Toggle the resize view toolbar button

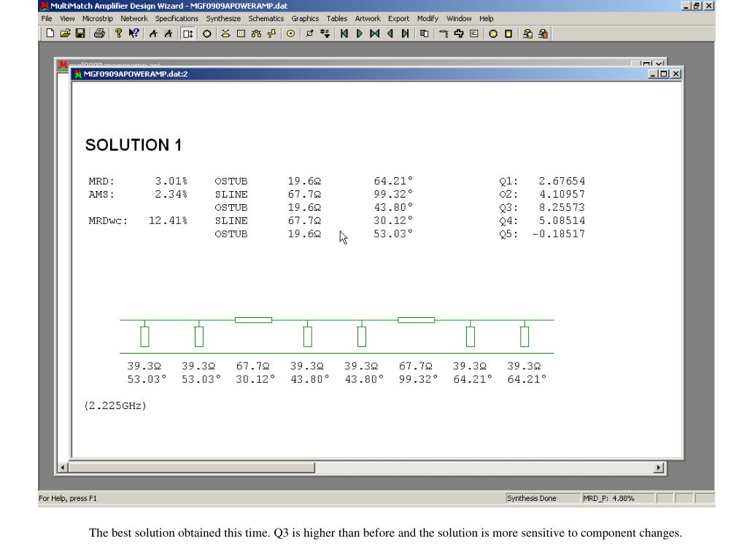[187, 34]
